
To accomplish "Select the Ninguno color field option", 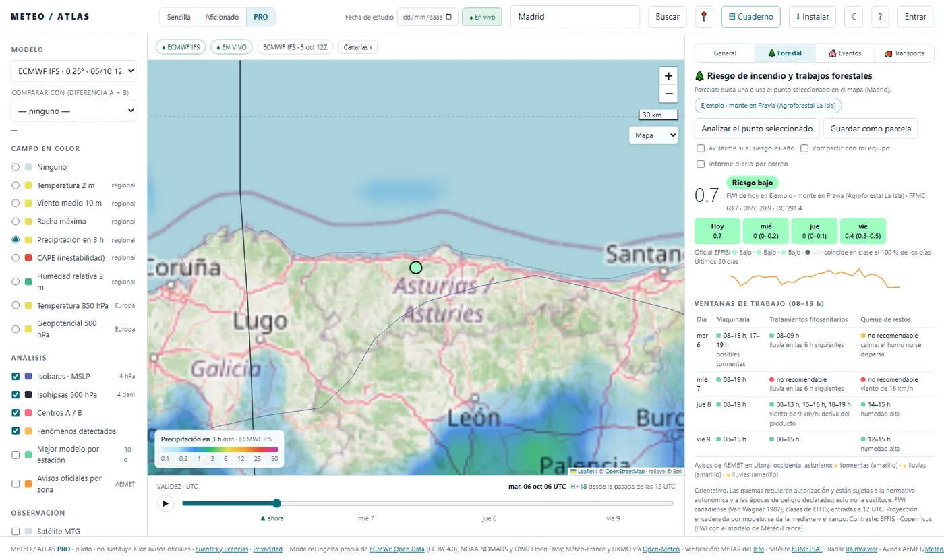I will coord(16,167).
